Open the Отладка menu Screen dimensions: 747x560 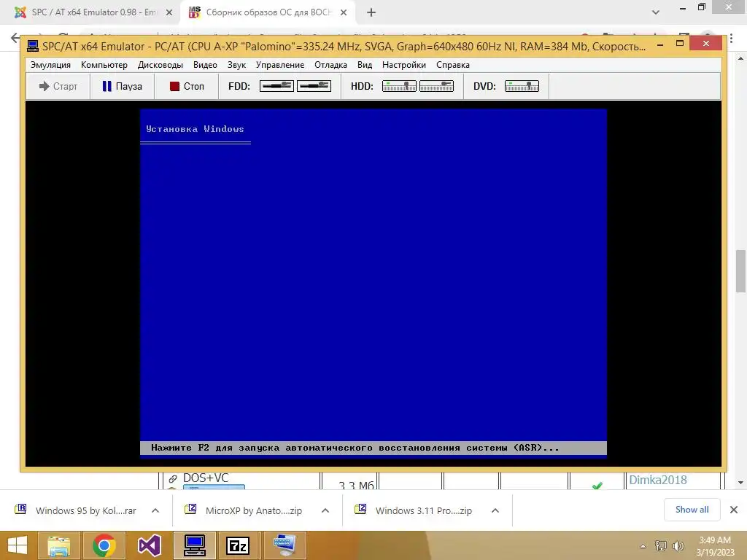330,65
